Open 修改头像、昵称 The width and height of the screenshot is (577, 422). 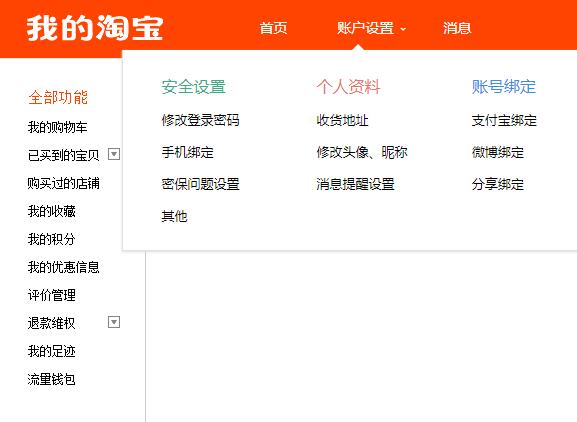(362, 152)
